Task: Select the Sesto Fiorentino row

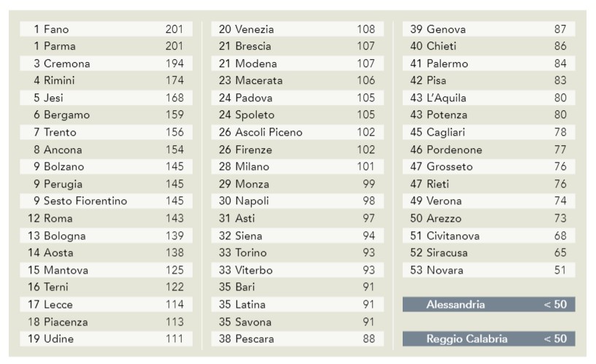Action: pos(106,201)
